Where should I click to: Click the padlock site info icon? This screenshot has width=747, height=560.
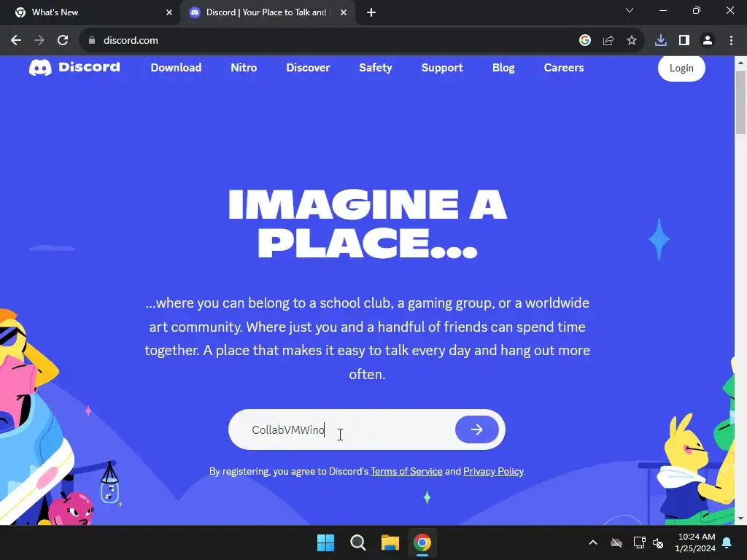(92, 41)
